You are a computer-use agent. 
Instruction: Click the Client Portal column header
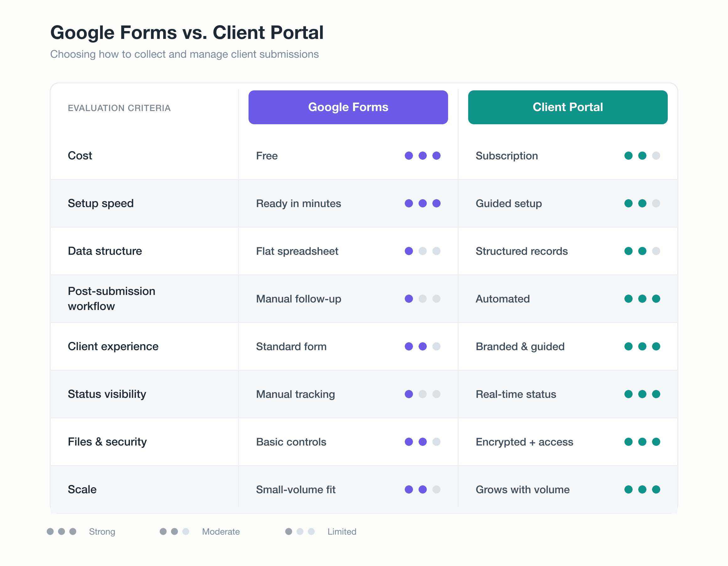coord(568,107)
